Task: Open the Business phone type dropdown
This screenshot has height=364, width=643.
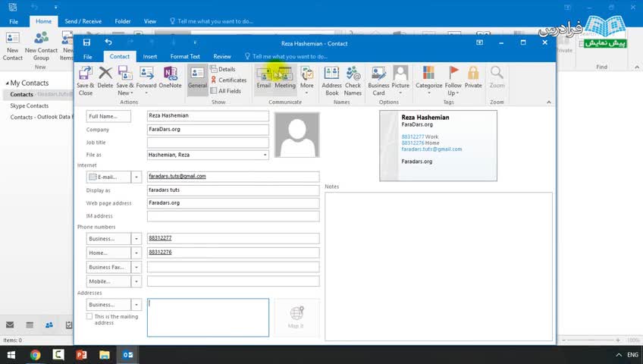Action: [x=136, y=239]
